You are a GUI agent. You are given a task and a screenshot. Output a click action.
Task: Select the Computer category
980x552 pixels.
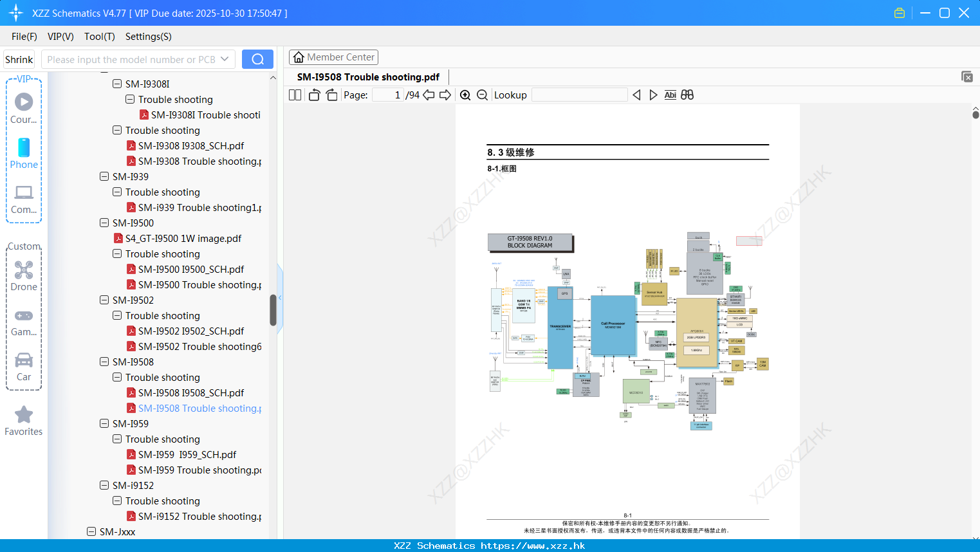24,199
